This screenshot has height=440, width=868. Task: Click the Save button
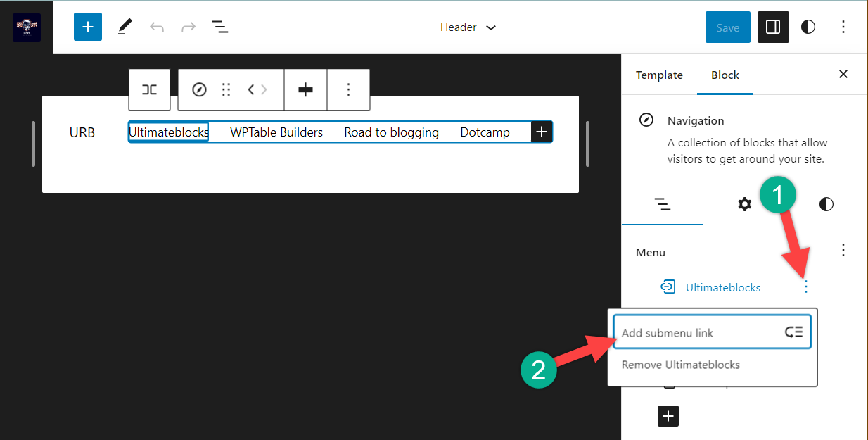click(x=727, y=27)
